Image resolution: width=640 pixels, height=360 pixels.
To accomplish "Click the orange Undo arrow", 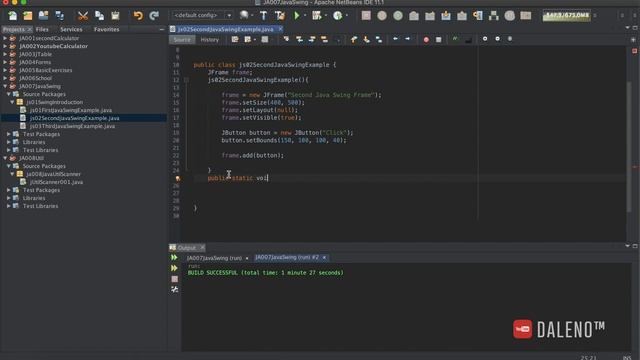I will tap(138, 16).
